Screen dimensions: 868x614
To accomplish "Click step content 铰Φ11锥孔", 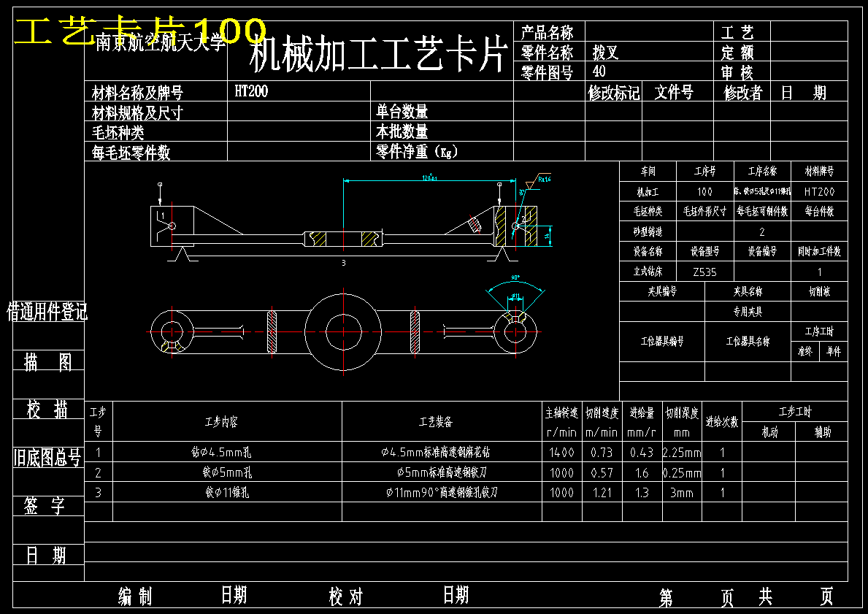I will [227, 492].
